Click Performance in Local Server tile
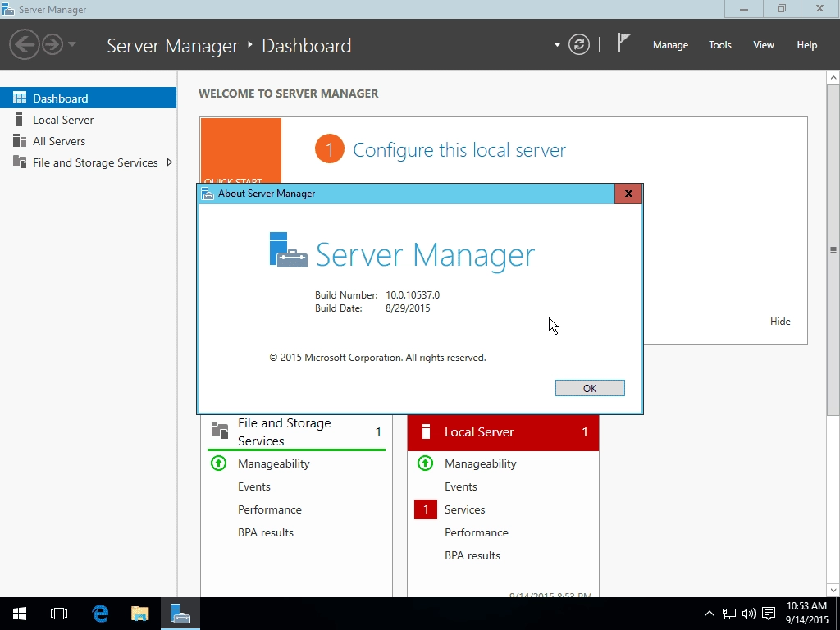The height and width of the screenshot is (630, 840). pos(477,532)
